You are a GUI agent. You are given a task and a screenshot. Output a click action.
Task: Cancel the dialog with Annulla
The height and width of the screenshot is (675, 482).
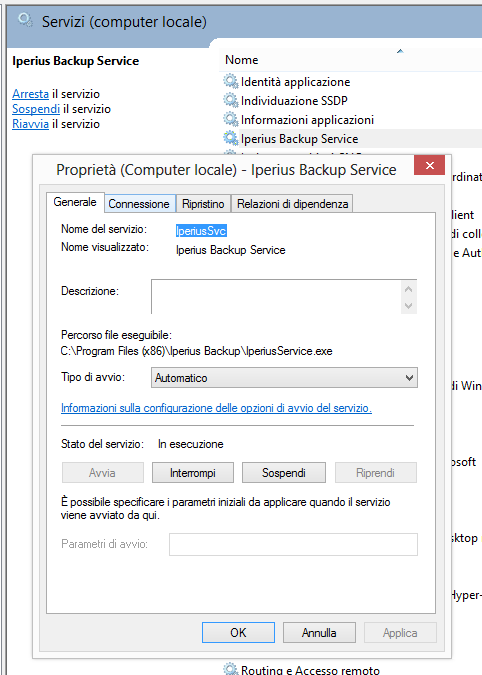click(319, 632)
